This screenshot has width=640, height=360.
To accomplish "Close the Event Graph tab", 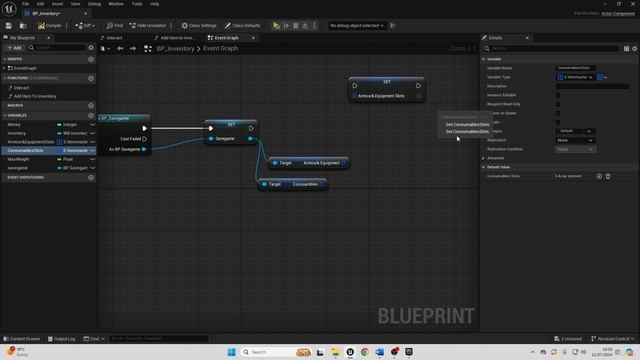I will click(253, 38).
